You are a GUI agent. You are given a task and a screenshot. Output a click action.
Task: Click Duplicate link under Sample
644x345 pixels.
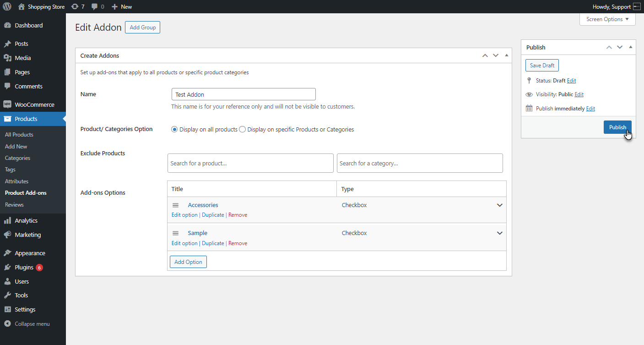pyautogui.click(x=213, y=243)
